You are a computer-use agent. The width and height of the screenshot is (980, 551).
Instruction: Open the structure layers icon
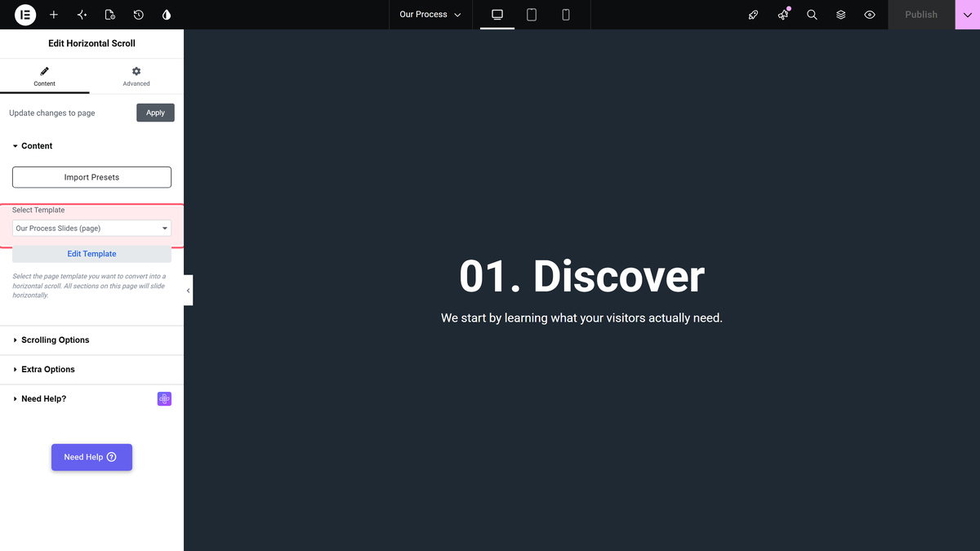841,15
